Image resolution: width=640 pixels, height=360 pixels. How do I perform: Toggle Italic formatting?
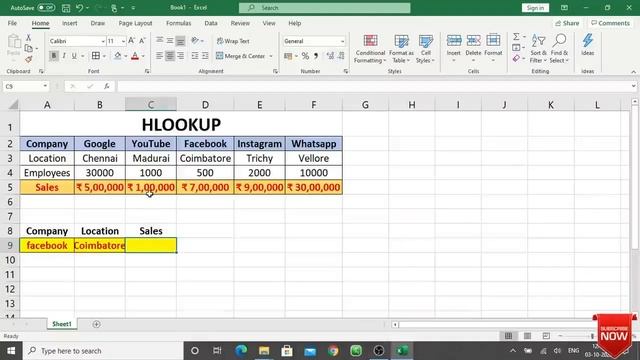click(64, 56)
